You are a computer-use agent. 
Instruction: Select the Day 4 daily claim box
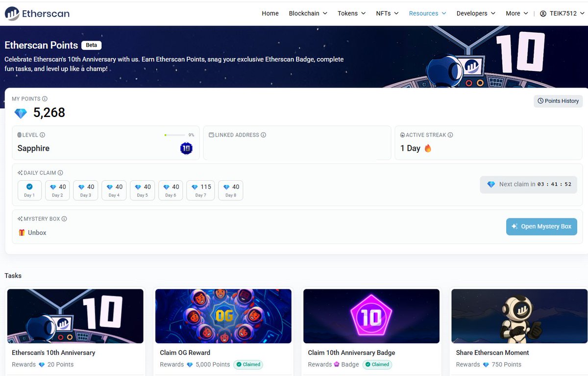[114, 190]
